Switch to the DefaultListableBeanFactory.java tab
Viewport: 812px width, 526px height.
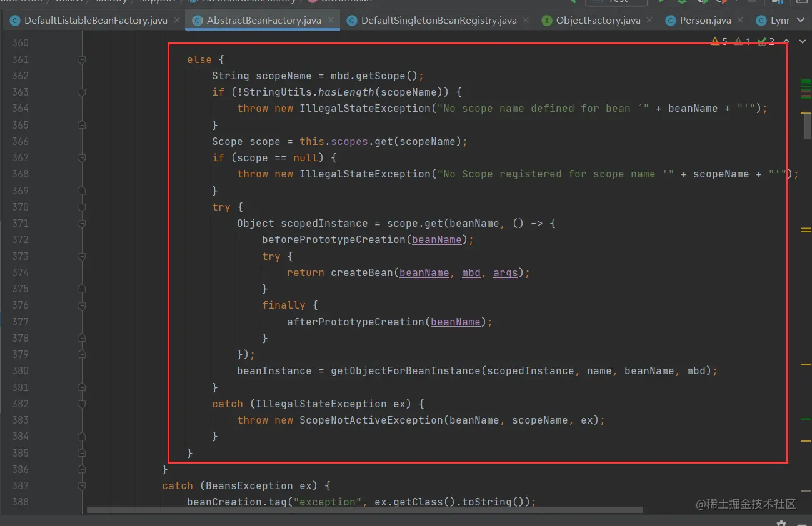[x=89, y=21]
